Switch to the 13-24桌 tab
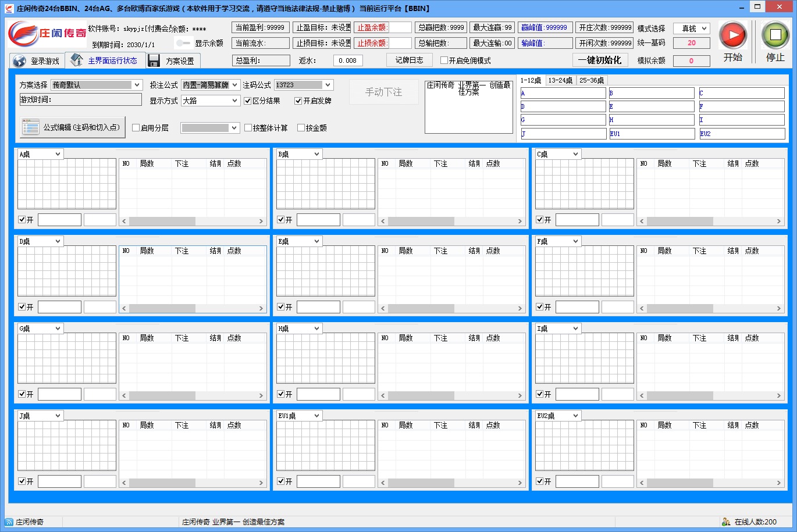Viewport: 797px width, 532px height. 560,80
